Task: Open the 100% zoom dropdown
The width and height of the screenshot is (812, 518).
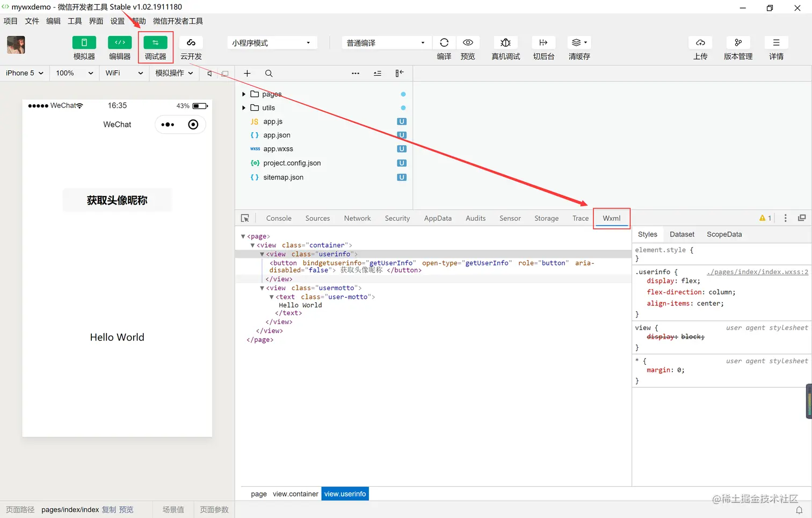Action: [x=74, y=73]
